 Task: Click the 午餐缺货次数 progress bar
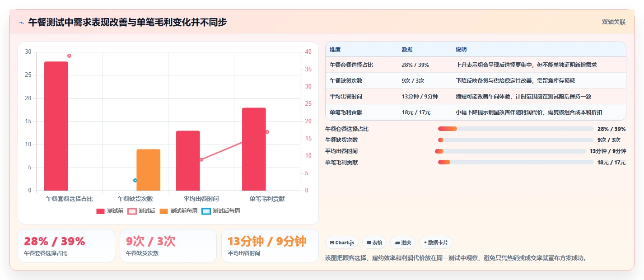tap(516, 140)
